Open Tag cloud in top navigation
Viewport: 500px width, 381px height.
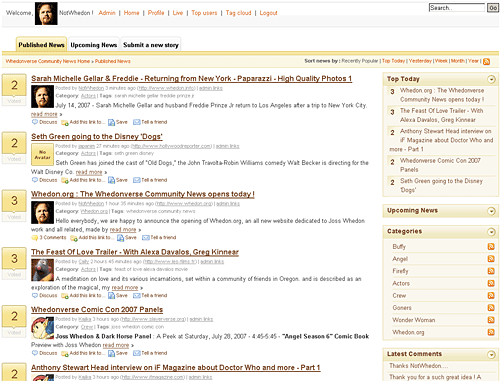click(x=238, y=13)
